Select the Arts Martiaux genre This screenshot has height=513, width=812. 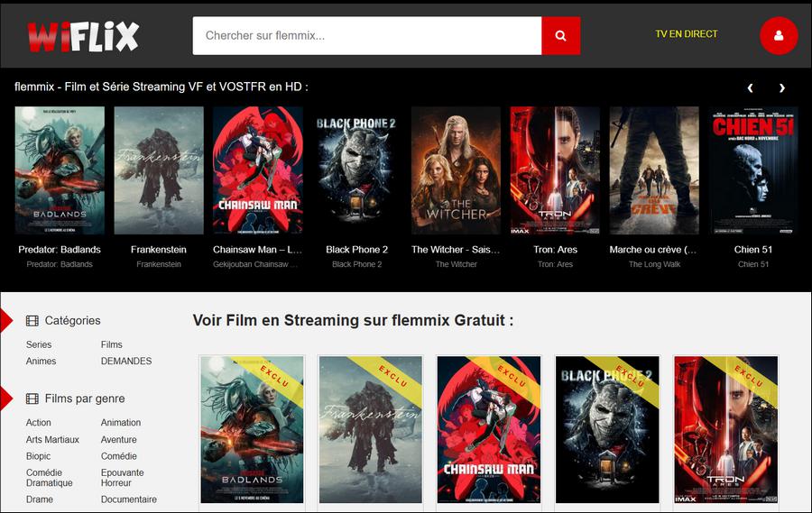click(x=52, y=439)
